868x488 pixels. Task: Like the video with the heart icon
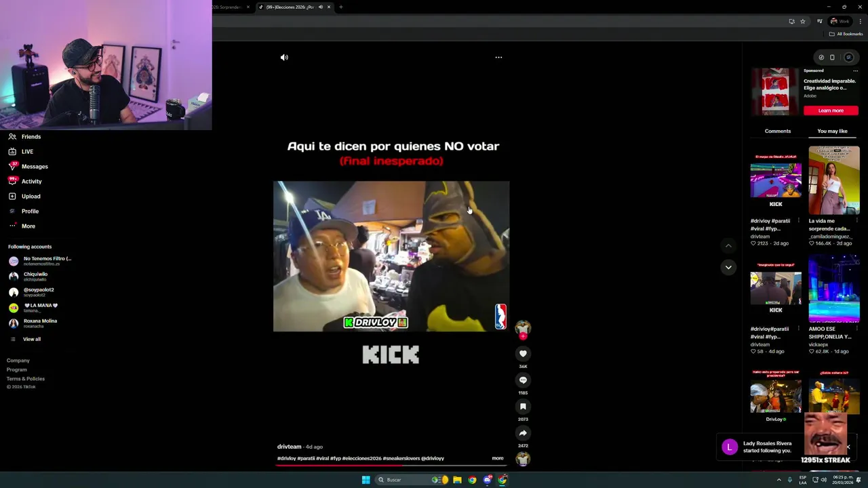click(523, 354)
